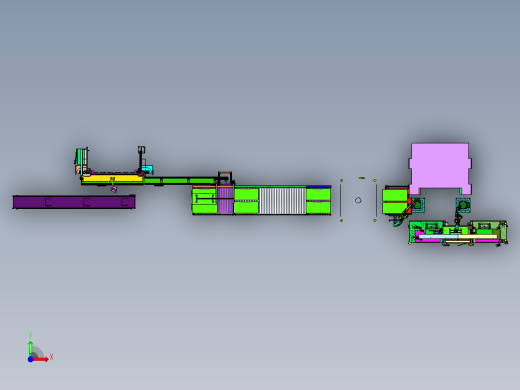Select the small circle outline between conveyors
Image resolution: width=520 pixels, height=390 pixels.
click(x=358, y=200)
